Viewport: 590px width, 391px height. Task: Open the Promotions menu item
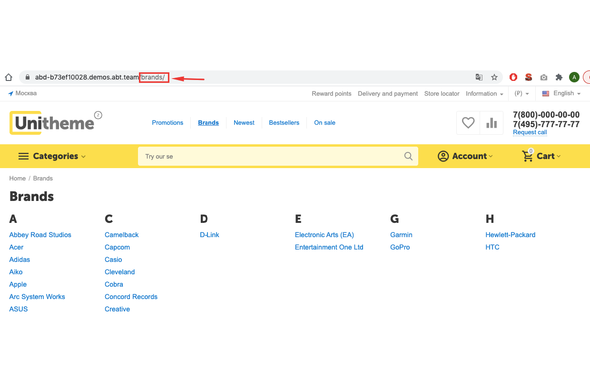point(167,123)
